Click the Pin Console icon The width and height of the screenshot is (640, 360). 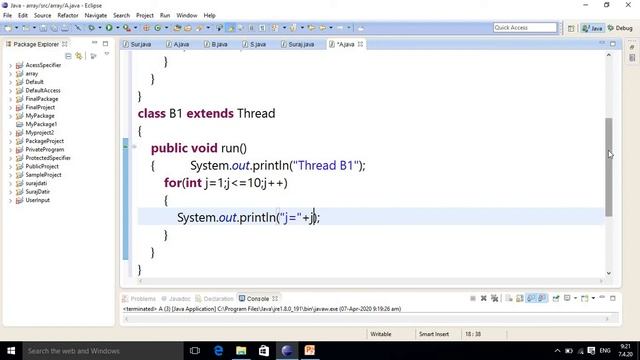(x=556, y=298)
